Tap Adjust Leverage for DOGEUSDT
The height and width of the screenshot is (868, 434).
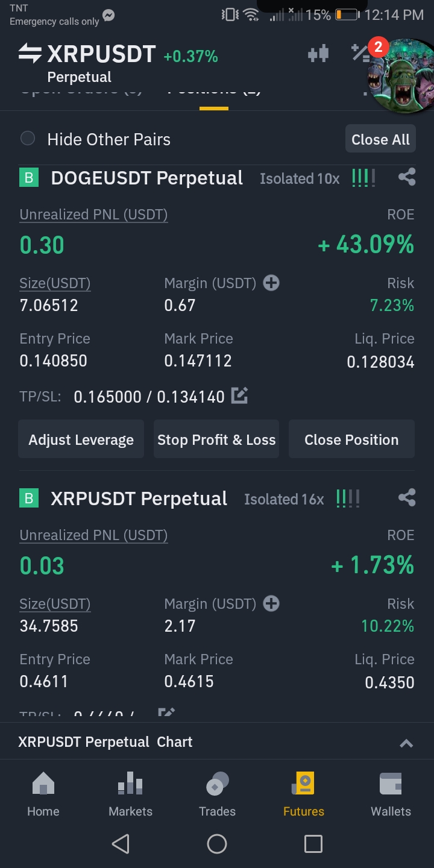(81, 439)
